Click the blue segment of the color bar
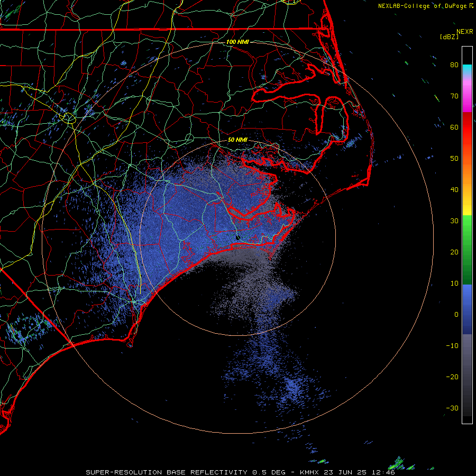The image size is (476, 476). [x=467, y=309]
